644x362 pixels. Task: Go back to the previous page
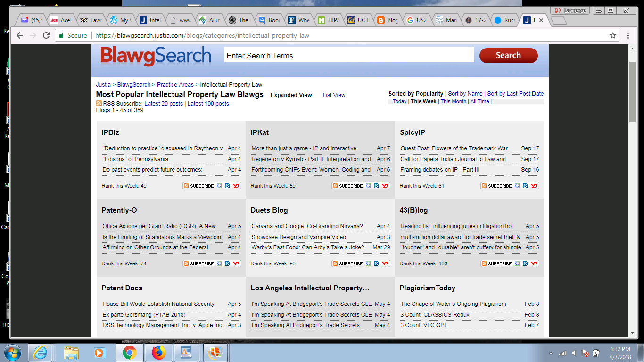(19, 35)
